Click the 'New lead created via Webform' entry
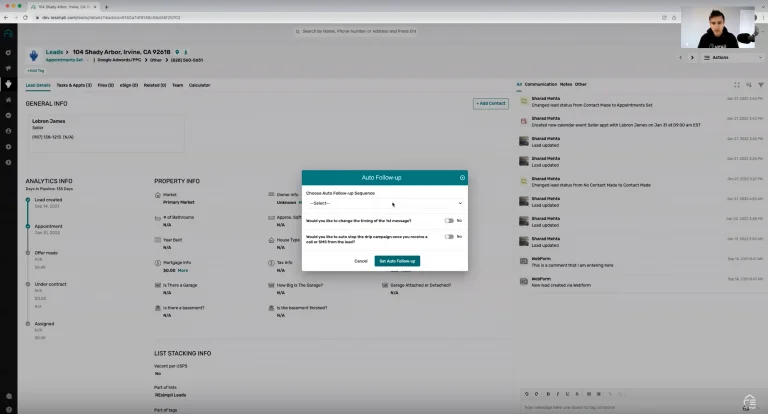This screenshot has width=768, height=414. click(x=561, y=285)
